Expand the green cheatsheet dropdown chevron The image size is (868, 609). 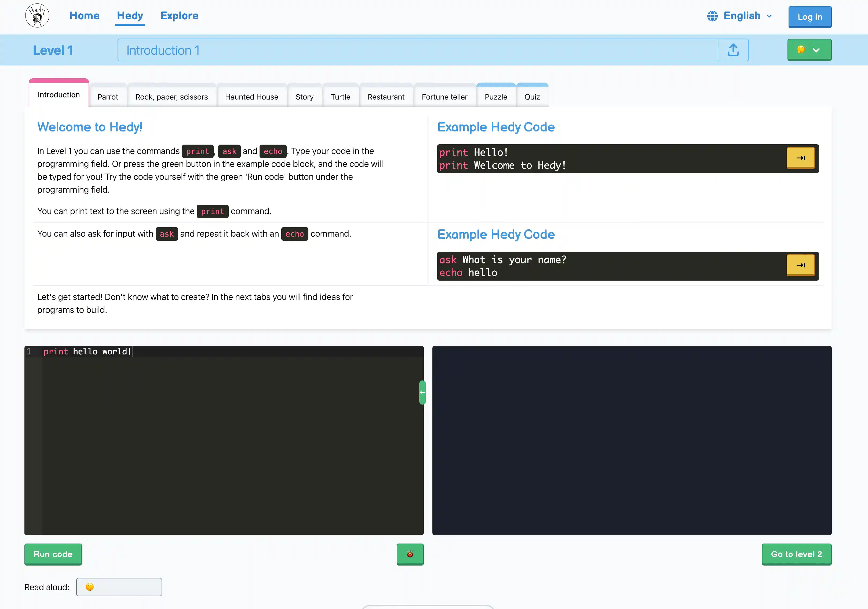pos(816,50)
